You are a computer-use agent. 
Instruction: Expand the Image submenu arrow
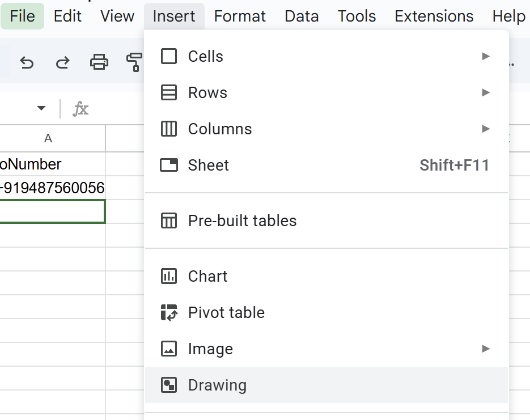click(486, 349)
